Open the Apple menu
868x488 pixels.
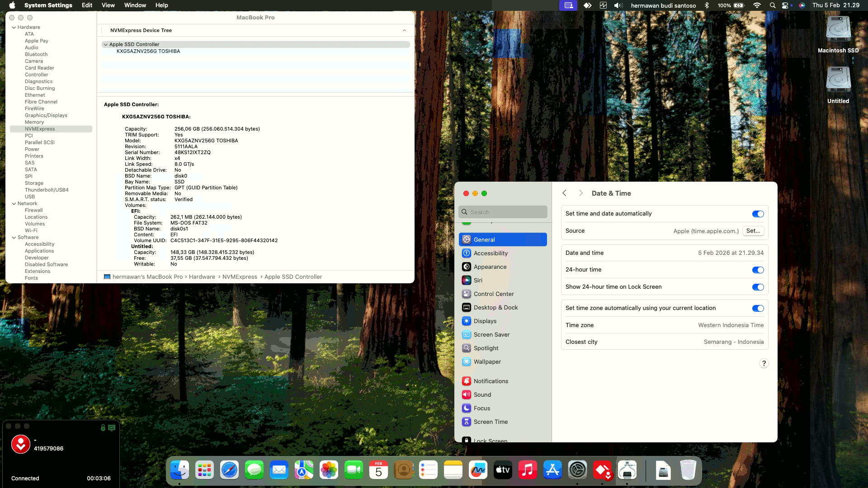point(12,5)
